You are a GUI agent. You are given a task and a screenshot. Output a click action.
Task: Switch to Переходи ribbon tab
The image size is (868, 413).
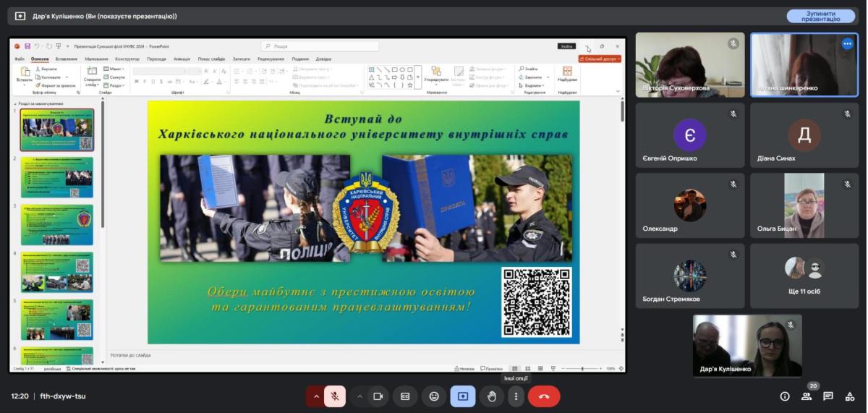[x=156, y=59]
